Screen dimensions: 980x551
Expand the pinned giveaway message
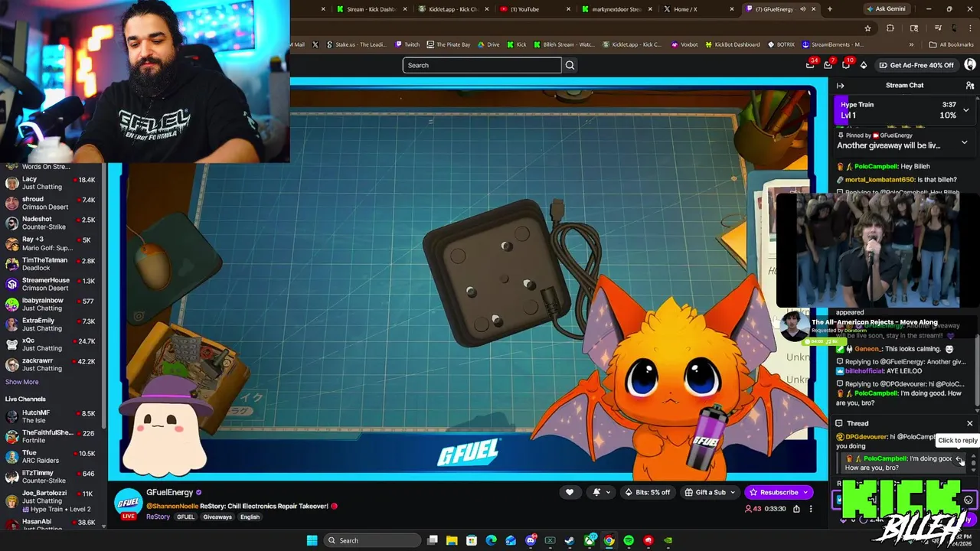tap(964, 142)
